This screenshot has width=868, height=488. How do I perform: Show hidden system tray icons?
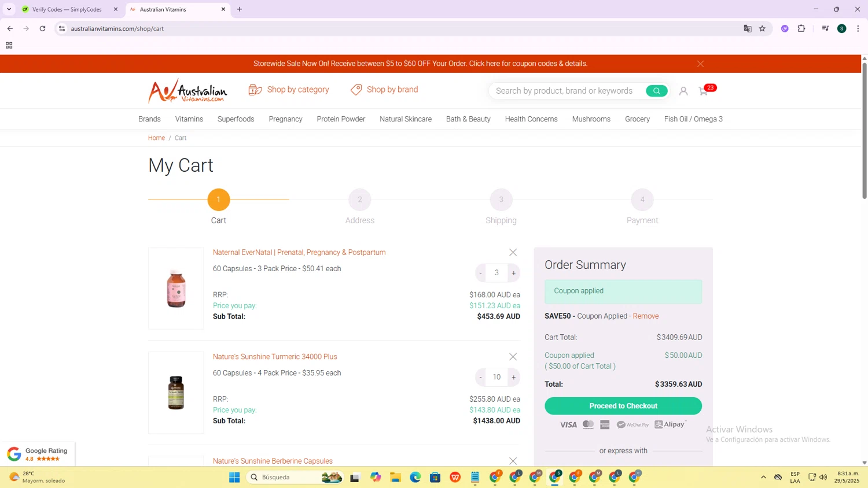[763, 477]
